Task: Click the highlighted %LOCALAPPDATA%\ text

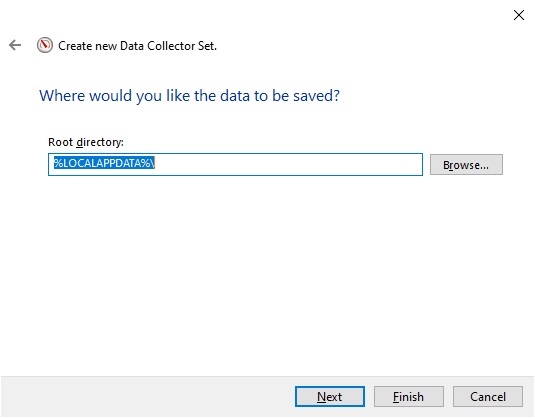Action: (x=104, y=163)
